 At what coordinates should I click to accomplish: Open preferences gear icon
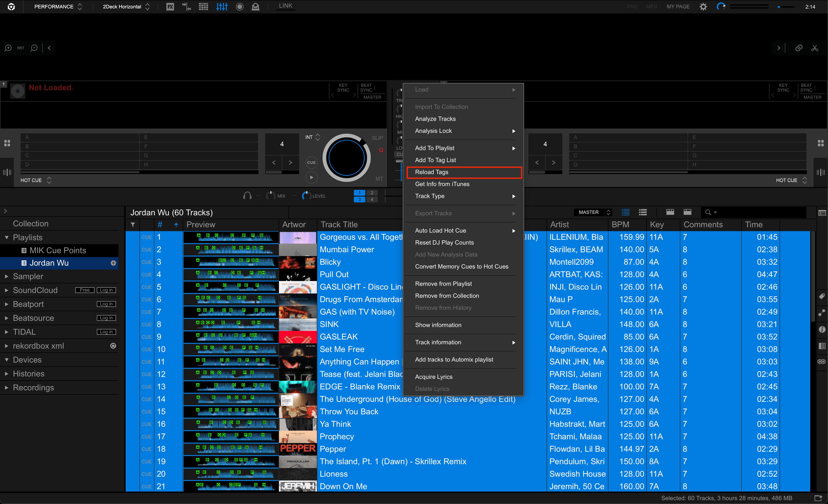[703, 6]
